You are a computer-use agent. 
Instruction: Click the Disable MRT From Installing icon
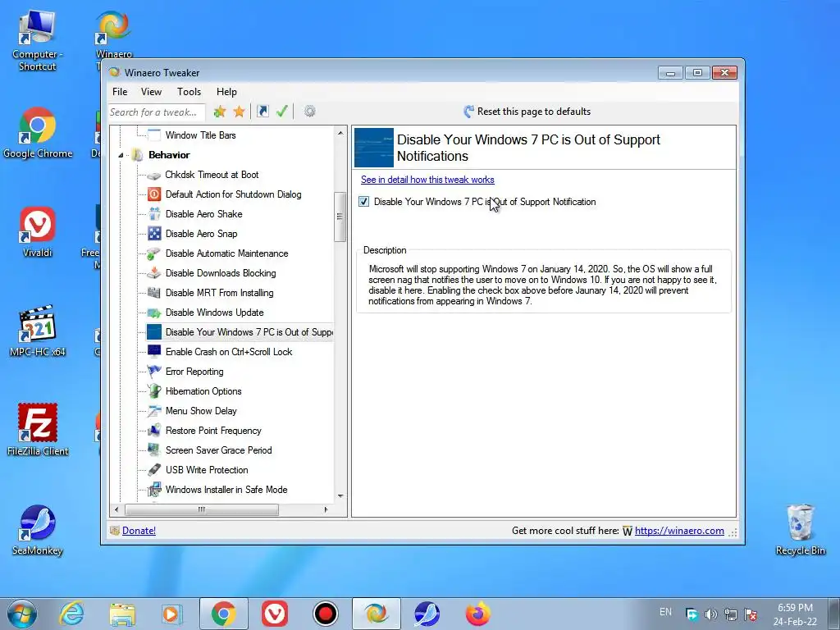coord(154,293)
